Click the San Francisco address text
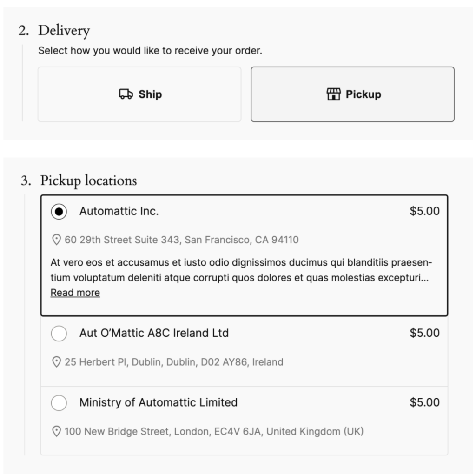Viewport: 476px width, 475px height. pos(181,240)
